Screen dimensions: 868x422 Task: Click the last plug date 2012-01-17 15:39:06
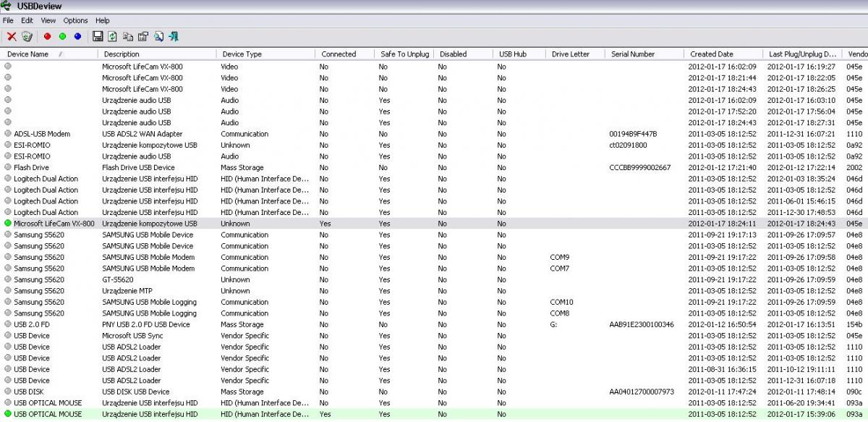(x=801, y=414)
